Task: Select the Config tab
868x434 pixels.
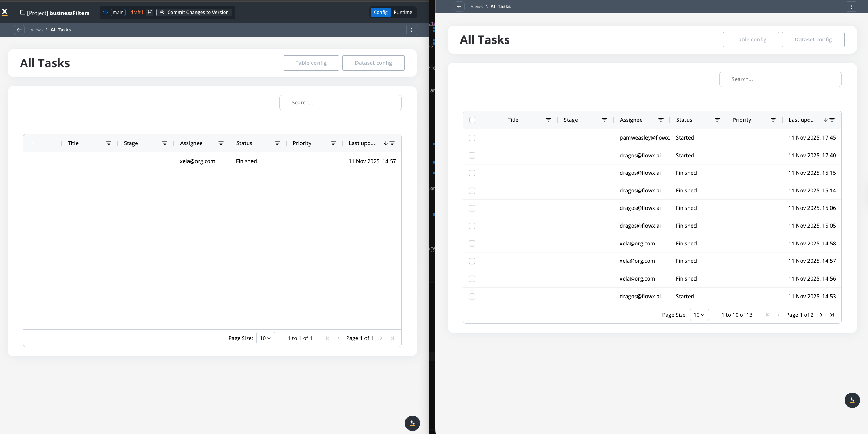Action: click(381, 12)
